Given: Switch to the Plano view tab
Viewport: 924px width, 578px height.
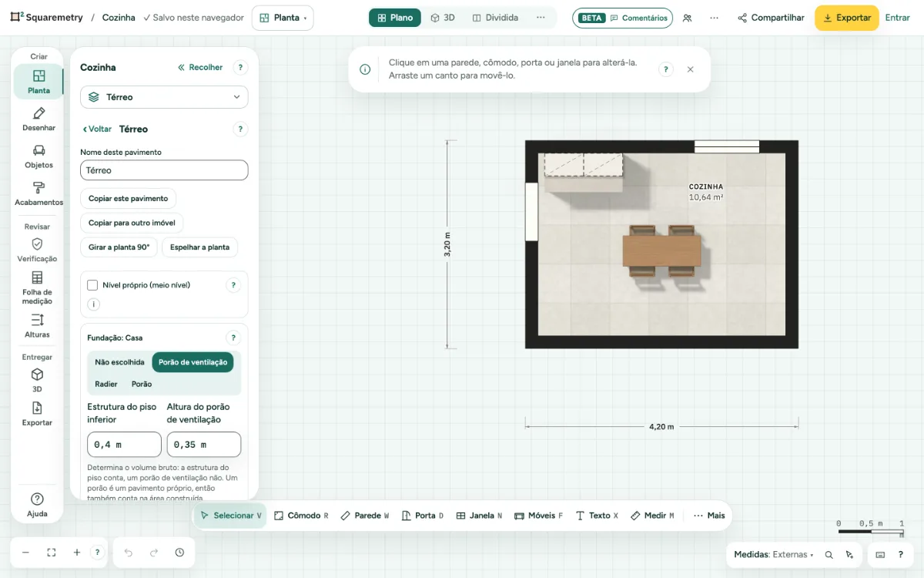Looking at the screenshot, I should [395, 18].
